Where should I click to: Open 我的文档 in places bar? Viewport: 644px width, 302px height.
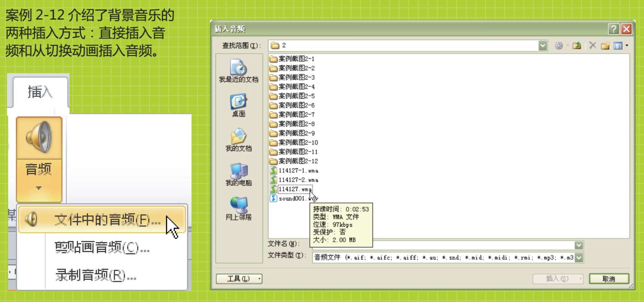pos(239,140)
